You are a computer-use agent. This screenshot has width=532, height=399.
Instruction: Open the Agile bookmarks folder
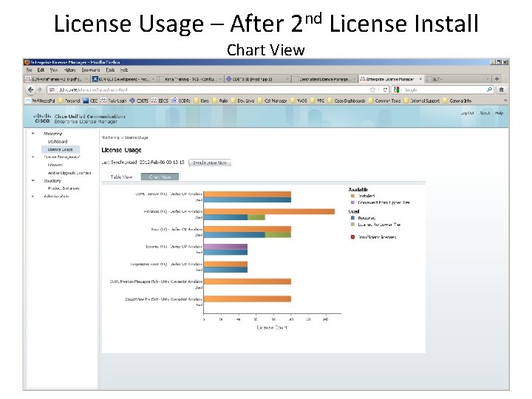click(x=220, y=100)
